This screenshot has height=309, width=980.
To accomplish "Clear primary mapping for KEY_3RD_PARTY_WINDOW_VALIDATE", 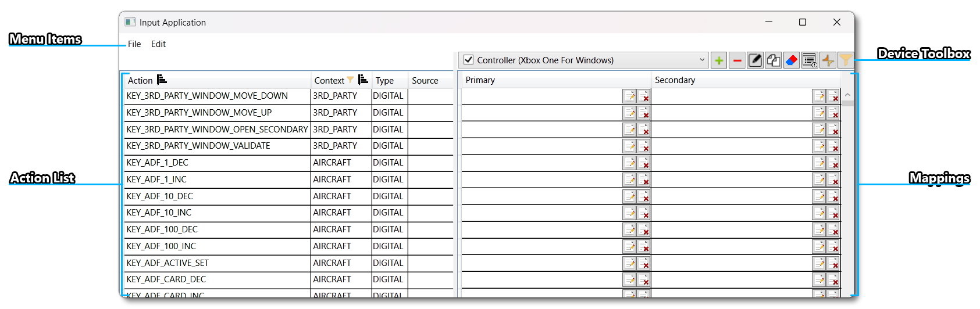I will coord(643,146).
